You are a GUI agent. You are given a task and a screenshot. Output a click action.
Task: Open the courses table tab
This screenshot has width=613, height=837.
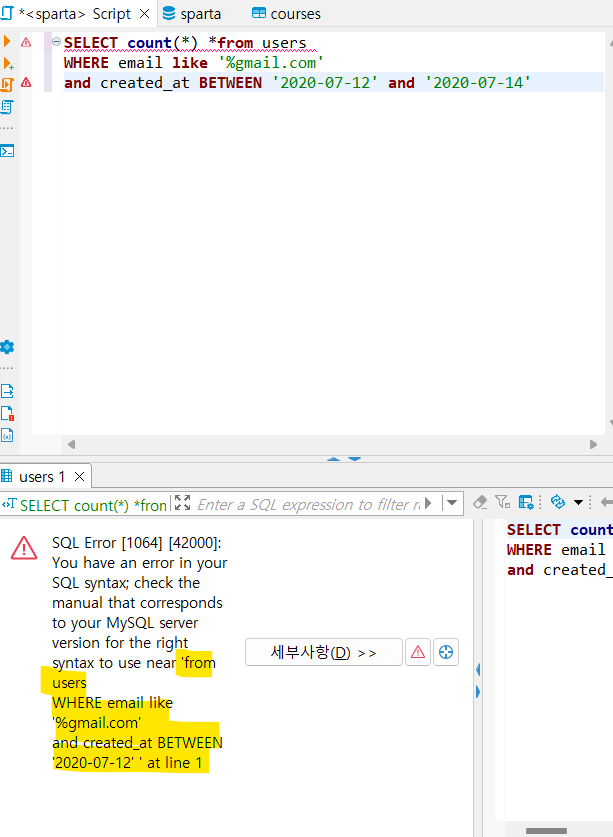286,14
